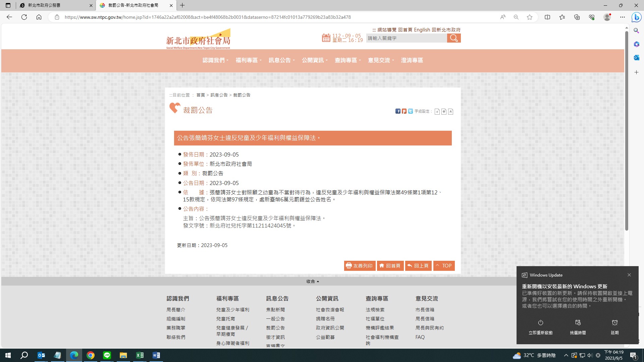This screenshot has width=644, height=362.
Task: Switch to the 新北市政府公務雲 tab
Action: 56,5
